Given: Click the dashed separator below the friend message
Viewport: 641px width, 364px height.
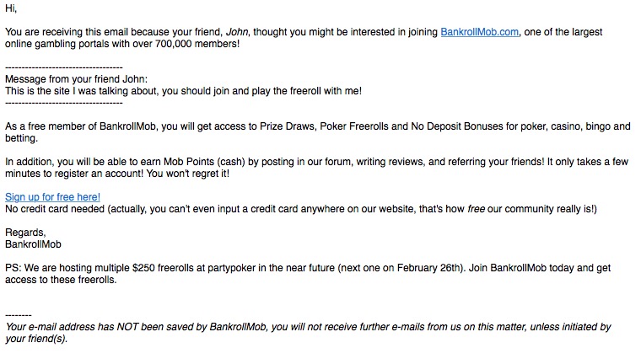Looking at the screenshot, I should click(64, 103).
